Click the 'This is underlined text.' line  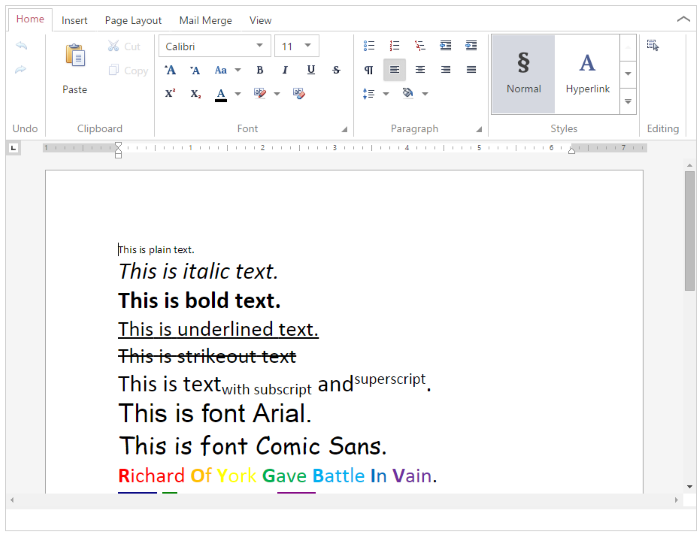(218, 330)
